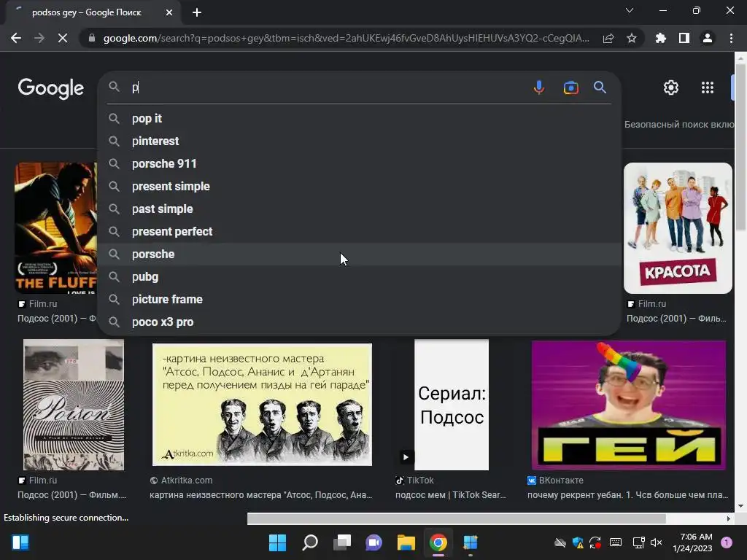Viewport: 747px width, 560px height.
Task: Stop loading the page
Action: click(x=63, y=38)
